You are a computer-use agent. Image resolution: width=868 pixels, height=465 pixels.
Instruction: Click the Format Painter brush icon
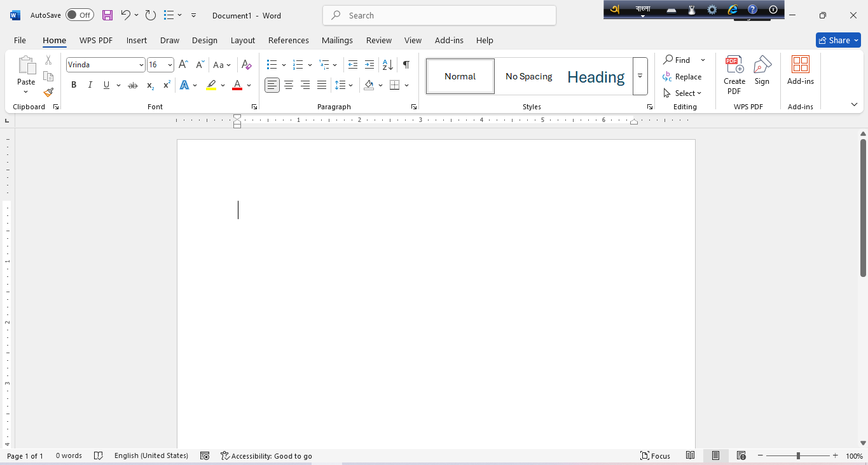(48, 93)
